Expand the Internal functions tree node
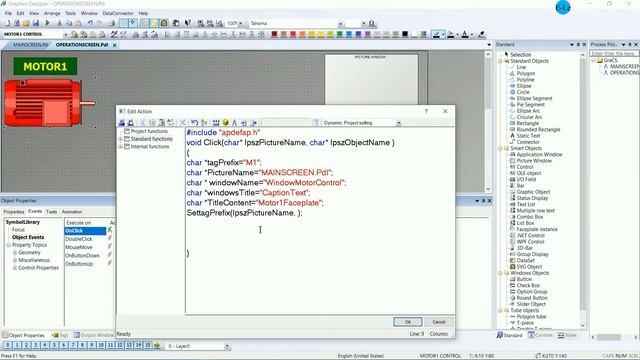Viewport: 640px width, 360px height. 121,147
